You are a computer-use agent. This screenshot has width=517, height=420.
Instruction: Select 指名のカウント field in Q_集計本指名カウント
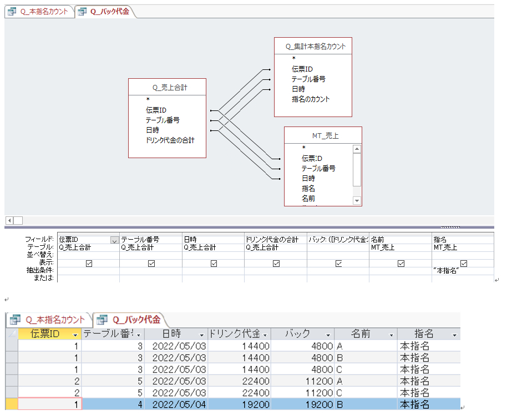311,99
